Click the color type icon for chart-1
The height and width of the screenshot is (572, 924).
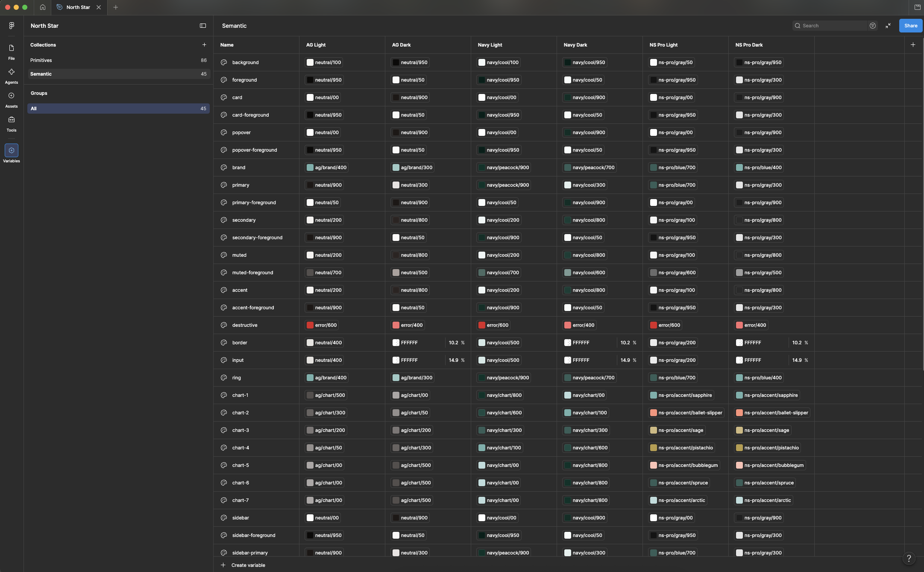tap(224, 395)
